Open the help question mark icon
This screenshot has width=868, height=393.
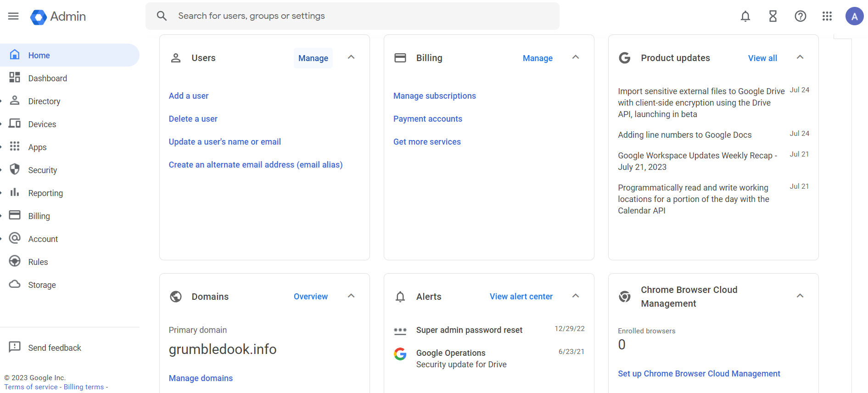click(801, 17)
